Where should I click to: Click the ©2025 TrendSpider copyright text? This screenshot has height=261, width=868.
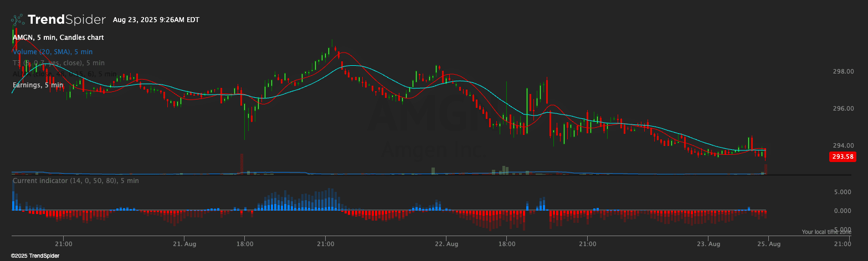(x=35, y=256)
